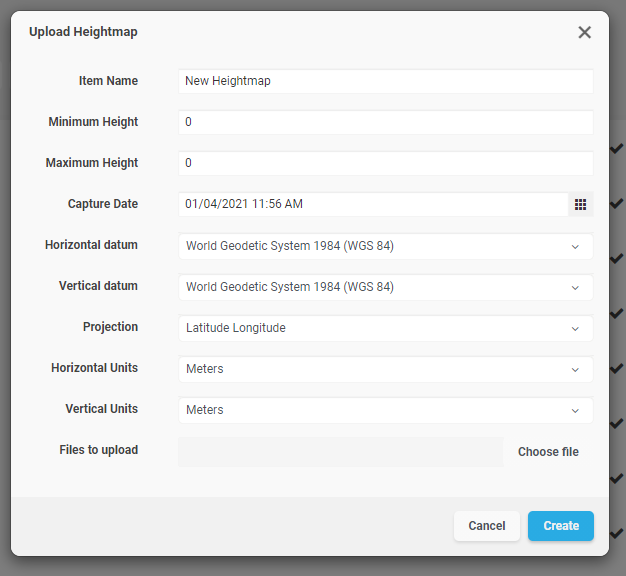Click the Horizontal datum chevron arrow
Viewport: 626px width, 576px height.
[575, 246]
